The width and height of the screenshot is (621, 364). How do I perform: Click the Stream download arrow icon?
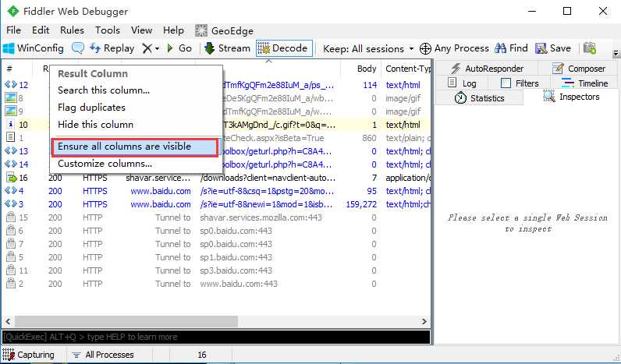210,48
